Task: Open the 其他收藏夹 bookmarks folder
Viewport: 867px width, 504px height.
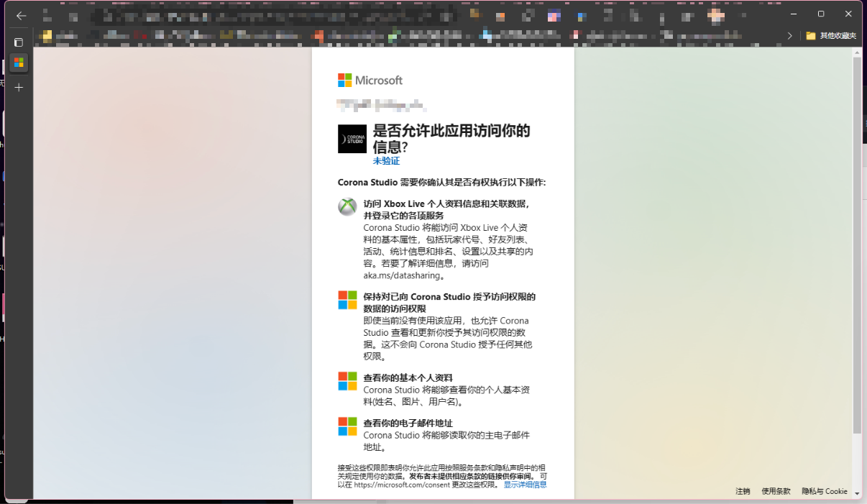Action: pyautogui.click(x=831, y=35)
